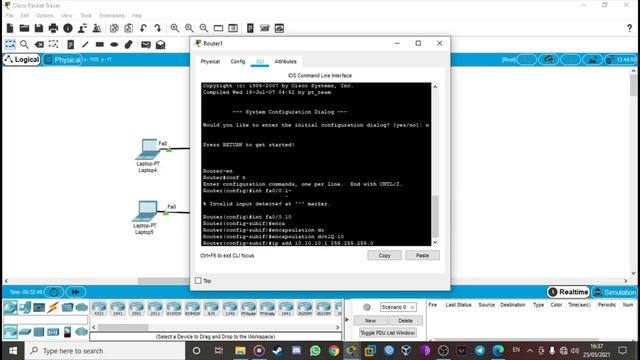Click CLI terminal vertical scrollbar

435,216
